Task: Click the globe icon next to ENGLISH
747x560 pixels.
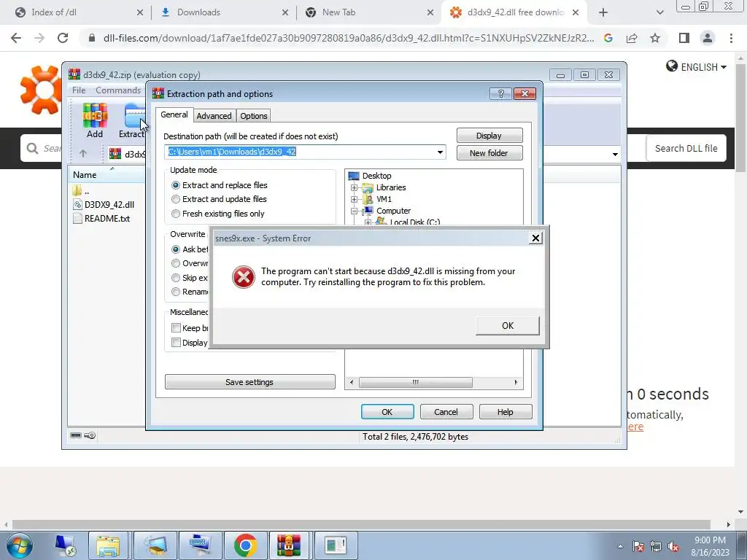Action: coord(672,66)
